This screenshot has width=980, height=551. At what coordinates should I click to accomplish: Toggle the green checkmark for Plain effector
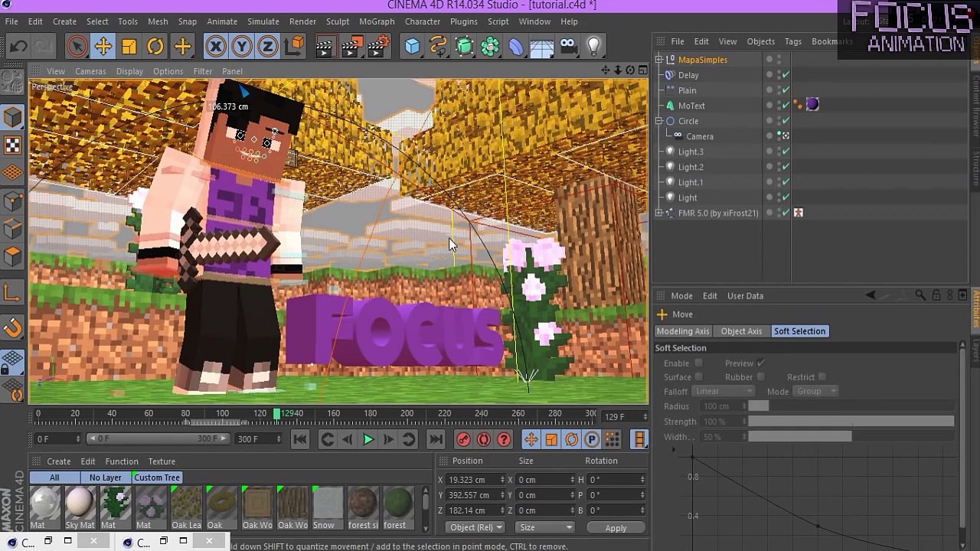(786, 90)
